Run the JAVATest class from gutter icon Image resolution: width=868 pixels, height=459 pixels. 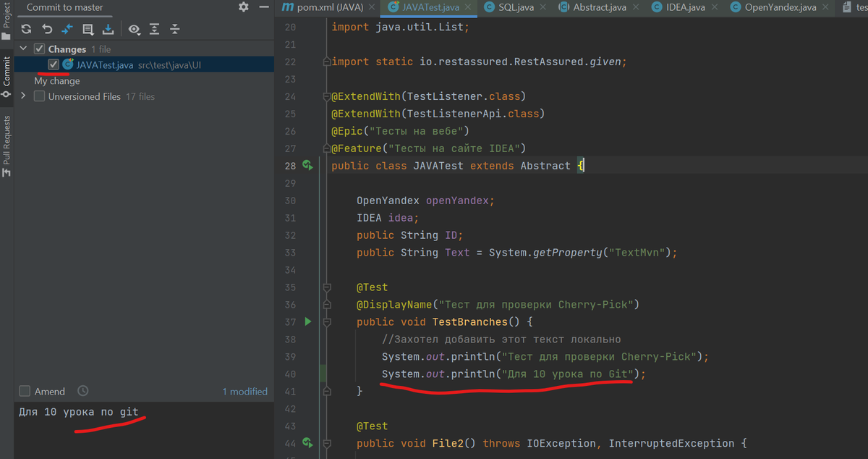click(x=307, y=165)
